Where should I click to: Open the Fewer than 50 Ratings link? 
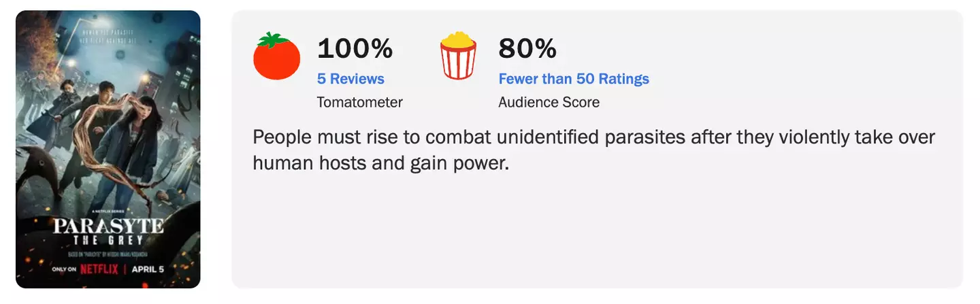tap(573, 79)
